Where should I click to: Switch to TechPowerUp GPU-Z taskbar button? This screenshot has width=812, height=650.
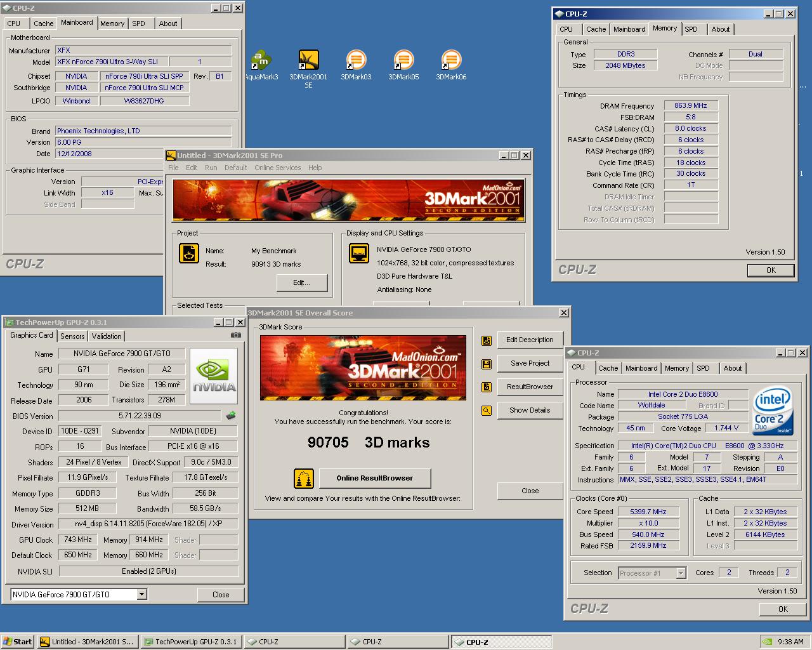point(191,642)
